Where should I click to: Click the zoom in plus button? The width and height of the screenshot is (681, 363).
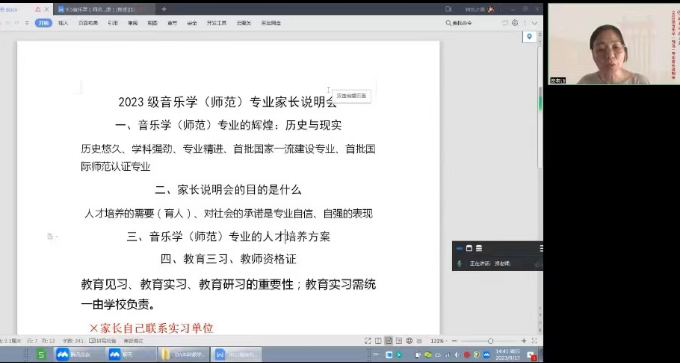524,341
